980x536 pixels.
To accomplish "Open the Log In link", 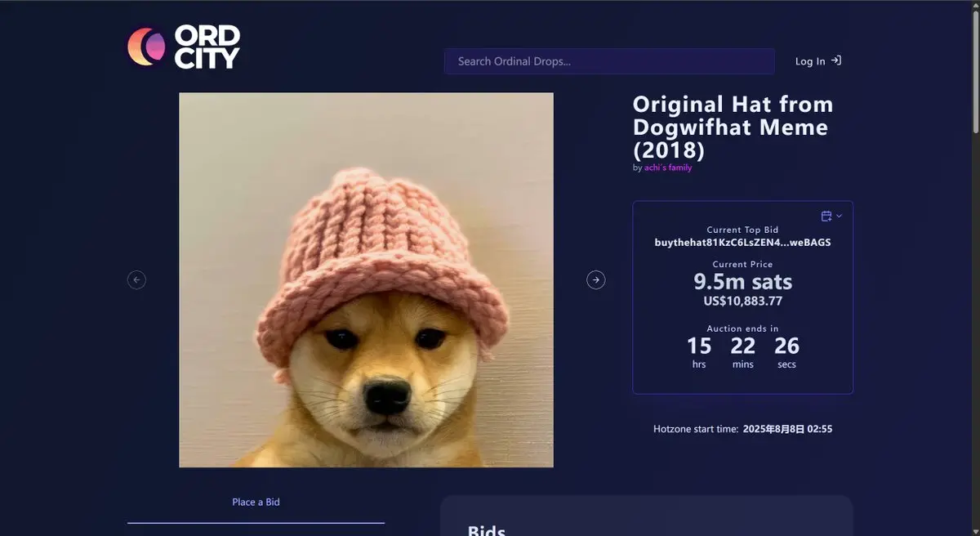I will 810,61.
